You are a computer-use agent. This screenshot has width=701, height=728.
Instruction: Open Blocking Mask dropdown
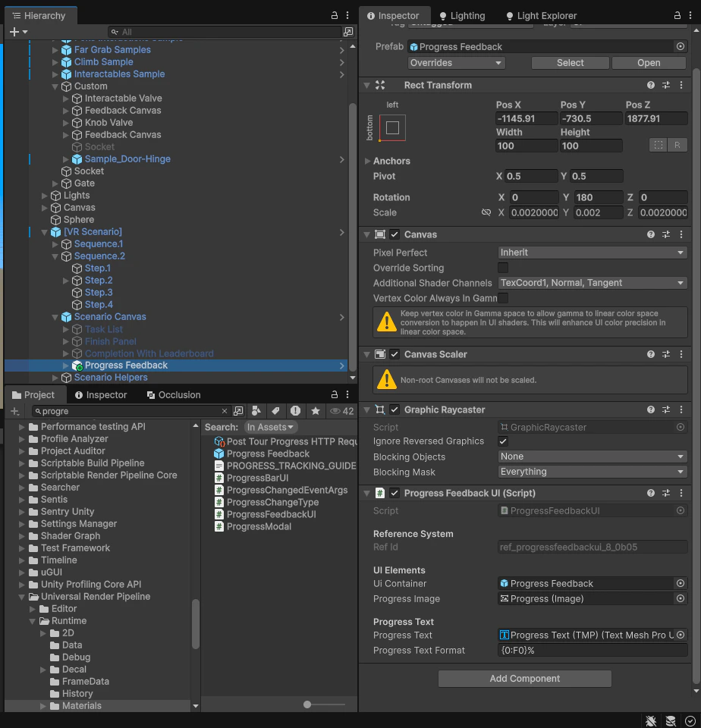[593, 472]
